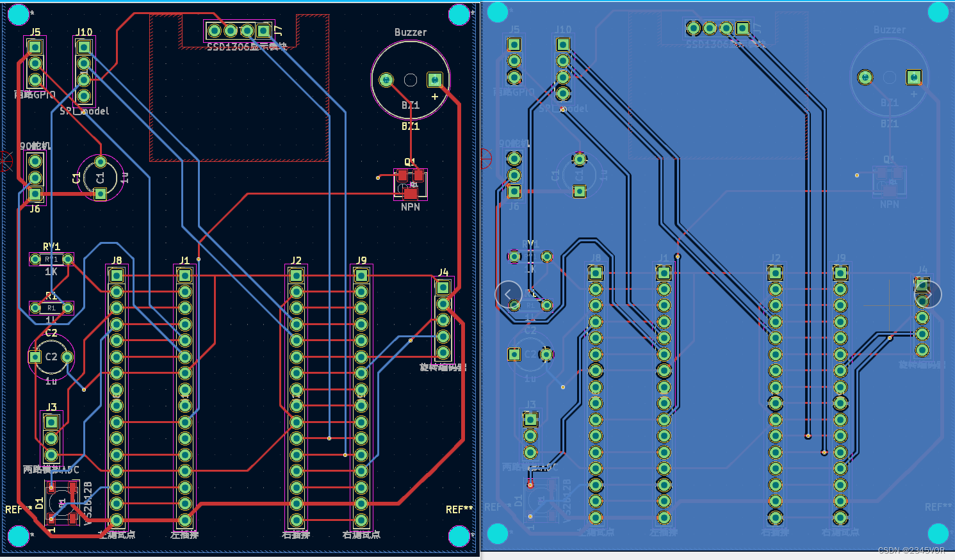Click J9's square pin-1 pad in left view
The image size is (955, 560).
[361, 276]
